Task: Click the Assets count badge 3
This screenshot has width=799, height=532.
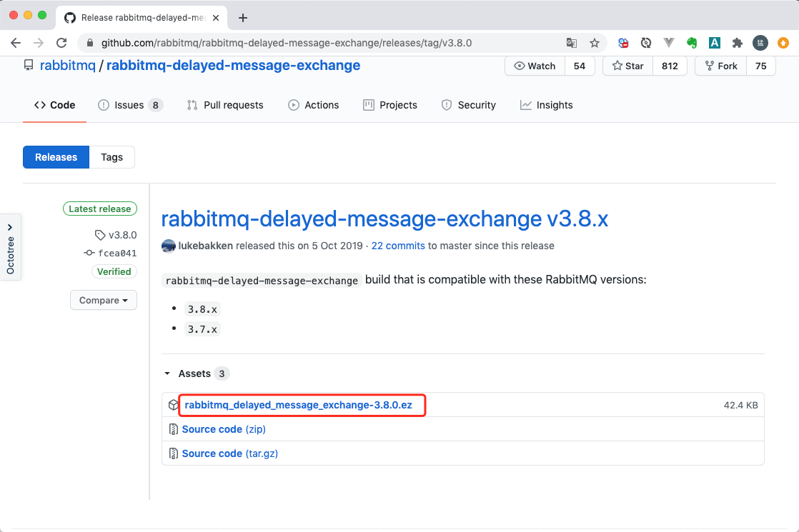Action: pyautogui.click(x=222, y=373)
